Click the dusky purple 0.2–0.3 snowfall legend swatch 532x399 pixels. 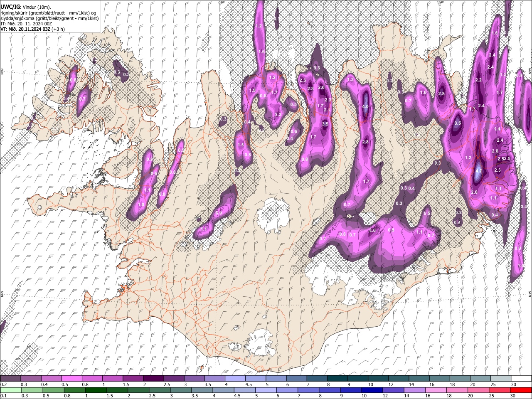11,379
